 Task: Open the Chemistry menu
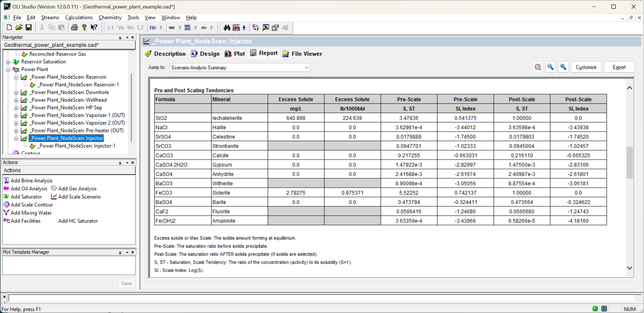pos(110,18)
